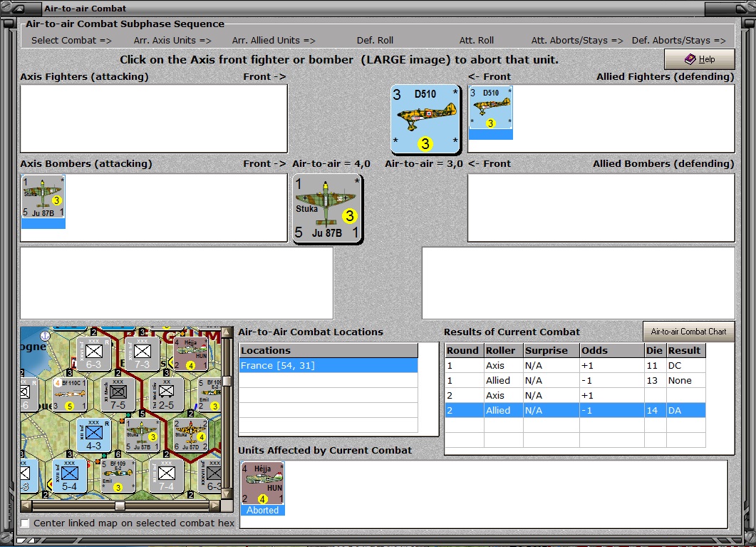
Task: Open the Help button
Action: coord(700,59)
